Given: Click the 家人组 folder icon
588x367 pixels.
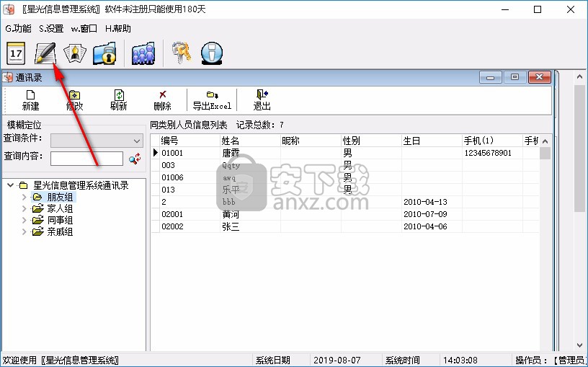Looking at the screenshot, I should pyautogui.click(x=37, y=208).
